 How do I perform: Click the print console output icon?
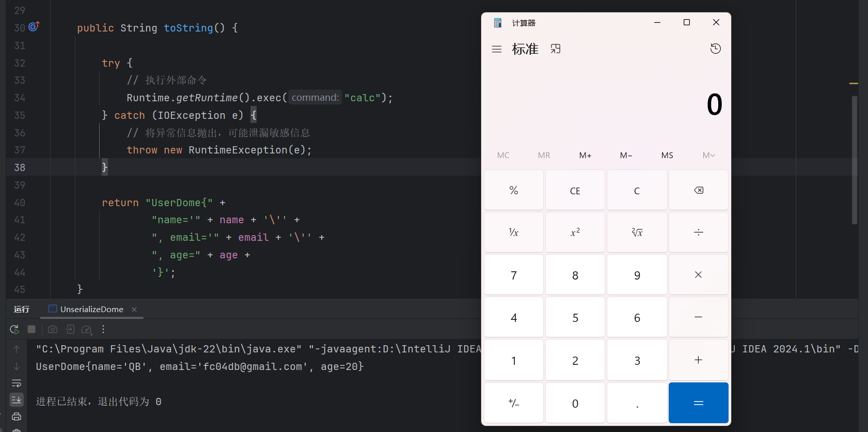[x=17, y=416]
